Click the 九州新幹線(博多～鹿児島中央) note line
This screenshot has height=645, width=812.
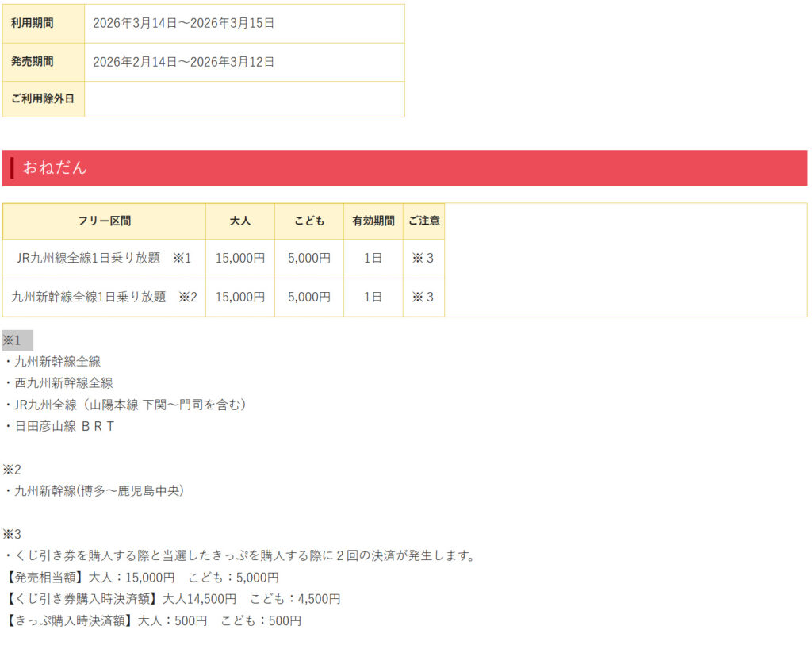pos(94,491)
